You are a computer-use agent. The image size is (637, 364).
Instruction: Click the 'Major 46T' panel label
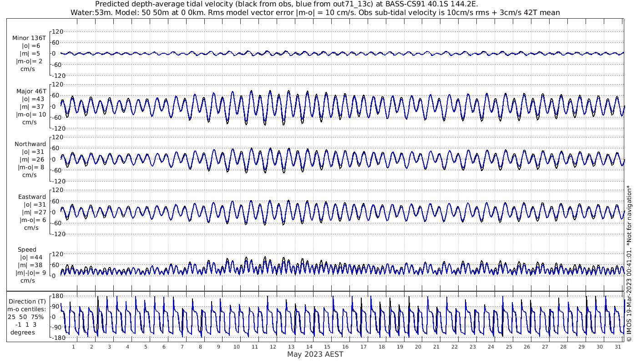pyautogui.click(x=30, y=91)
